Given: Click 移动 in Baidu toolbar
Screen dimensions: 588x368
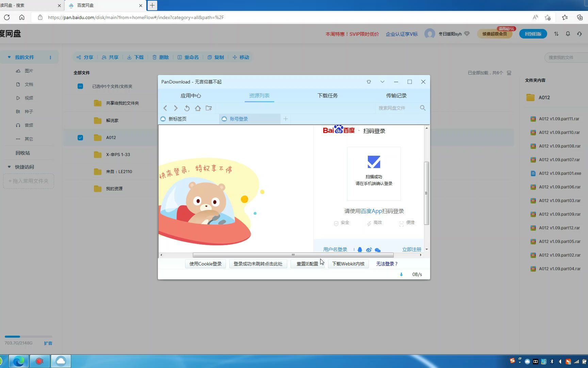Looking at the screenshot, I should click(241, 57).
